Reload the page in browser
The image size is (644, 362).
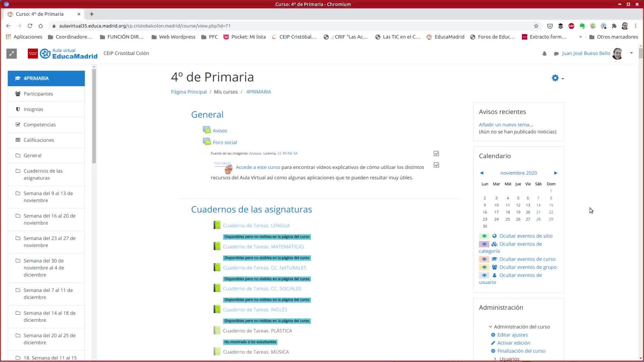pyautogui.click(x=30, y=26)
